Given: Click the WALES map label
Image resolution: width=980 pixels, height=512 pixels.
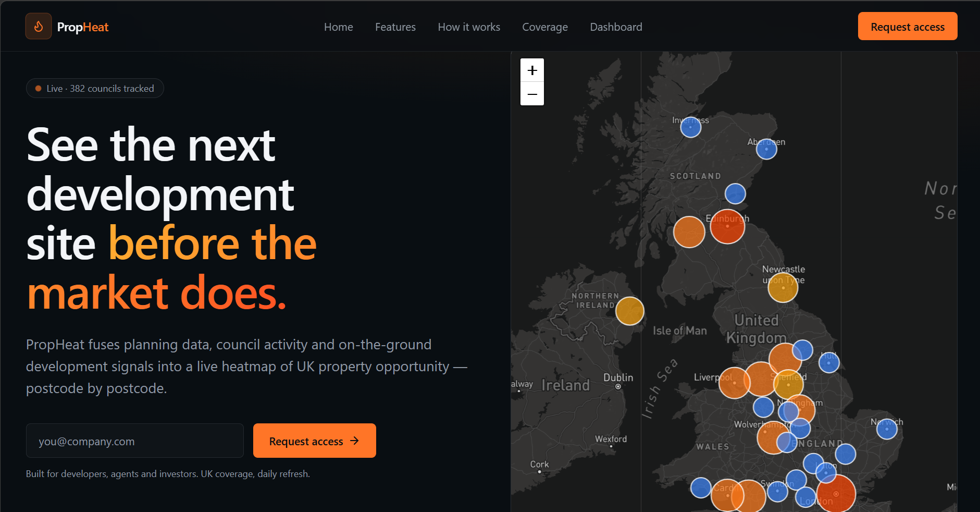Looking at the screenshot, I should point(713,447).
